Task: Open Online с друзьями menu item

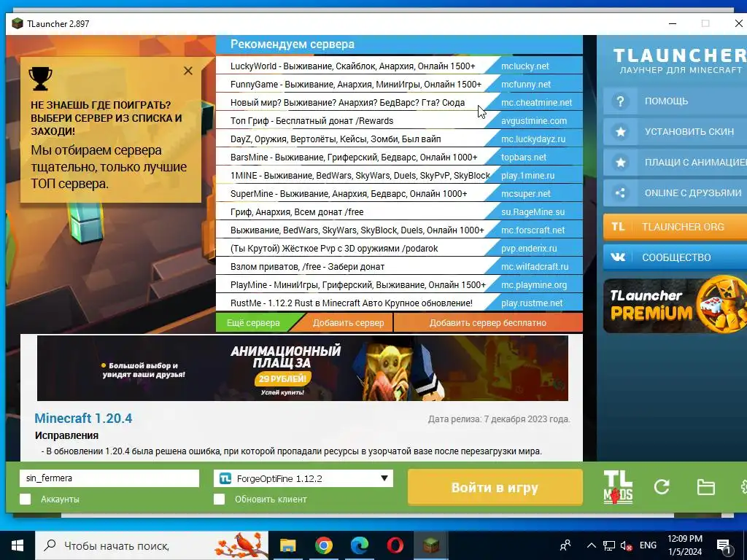Action: (x=675, y=192)
